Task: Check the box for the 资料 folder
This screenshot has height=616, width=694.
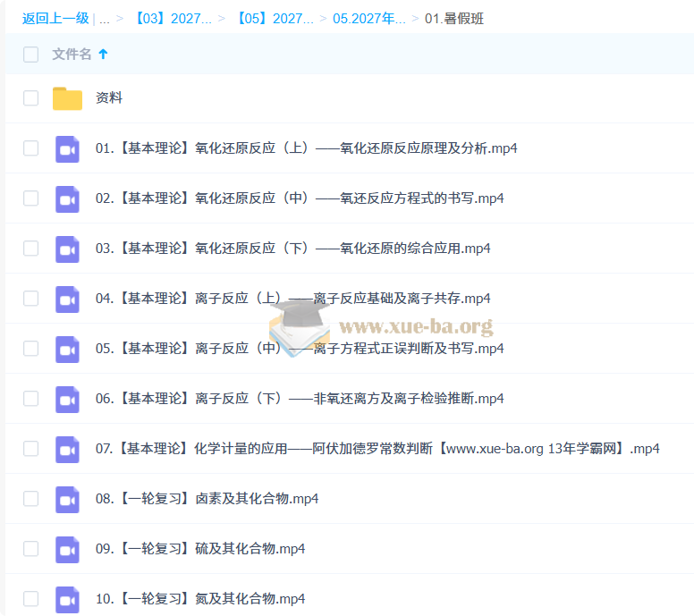Action: pyautogui.click(x=30, y=97)
